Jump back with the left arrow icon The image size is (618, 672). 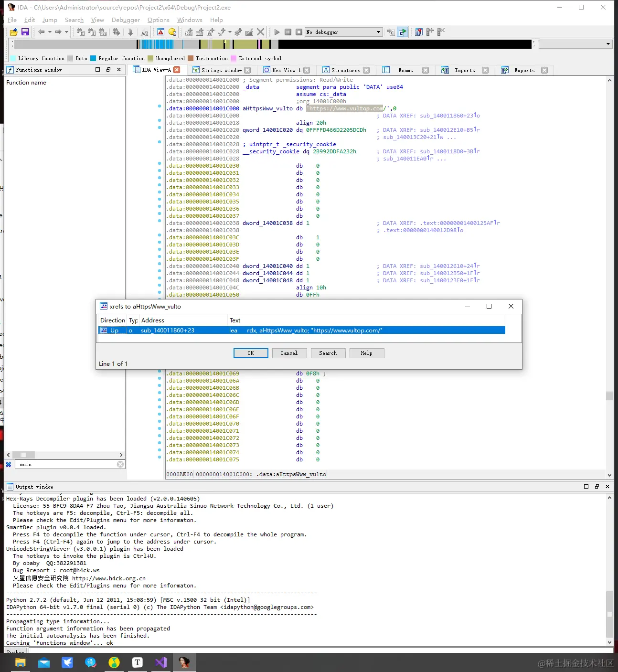[42, 32]
